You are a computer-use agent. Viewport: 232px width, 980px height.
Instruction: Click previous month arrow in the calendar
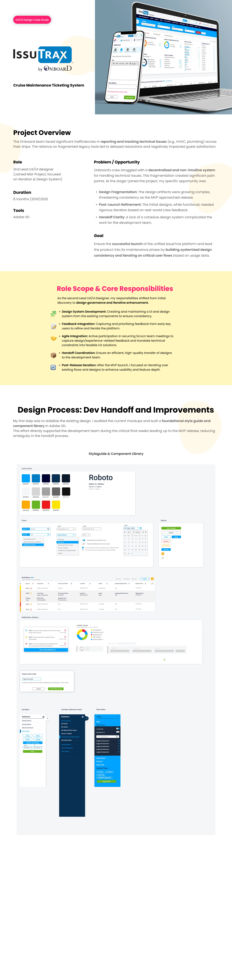pyautogui.click(x=125, y=532)
